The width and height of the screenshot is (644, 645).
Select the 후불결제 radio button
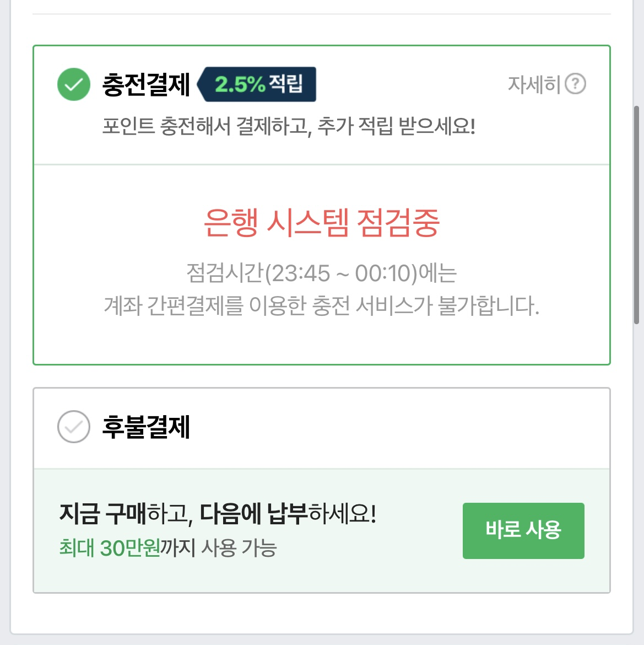(74, 427)
